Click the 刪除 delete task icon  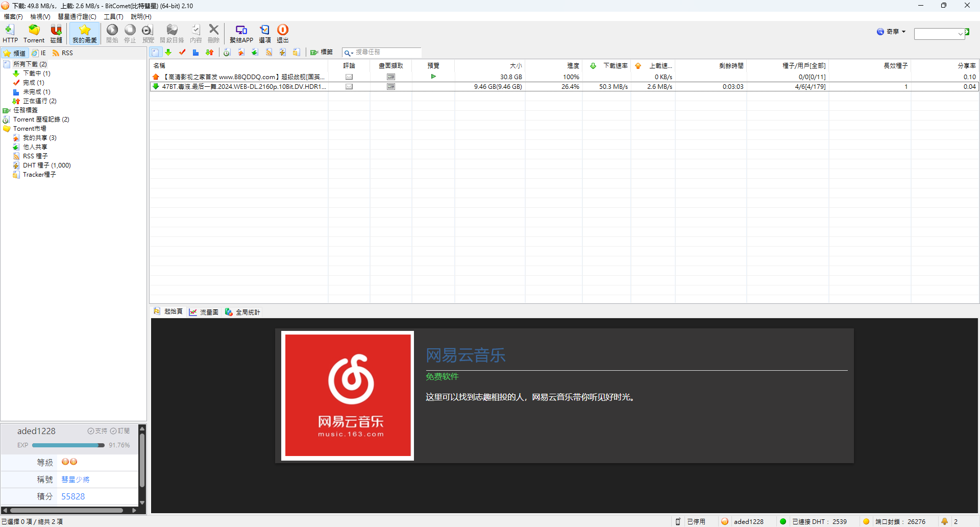pyautogui.click(x=214, y=34)
